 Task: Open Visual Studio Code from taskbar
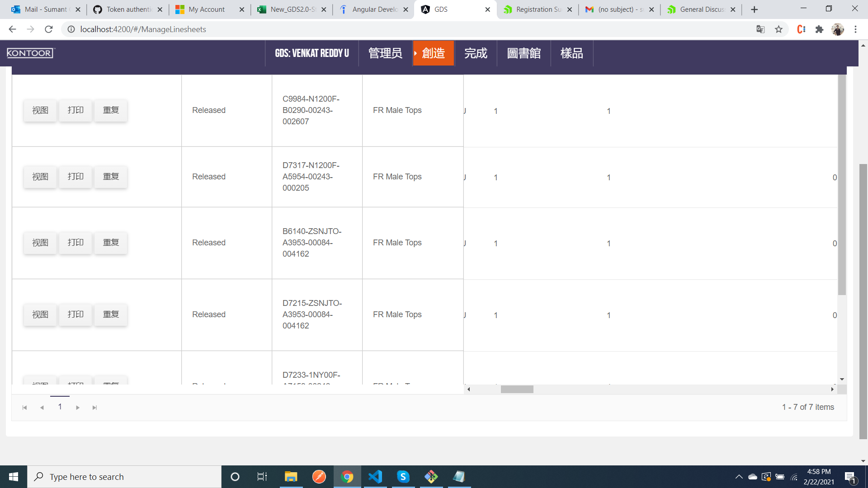coord(375,477)
